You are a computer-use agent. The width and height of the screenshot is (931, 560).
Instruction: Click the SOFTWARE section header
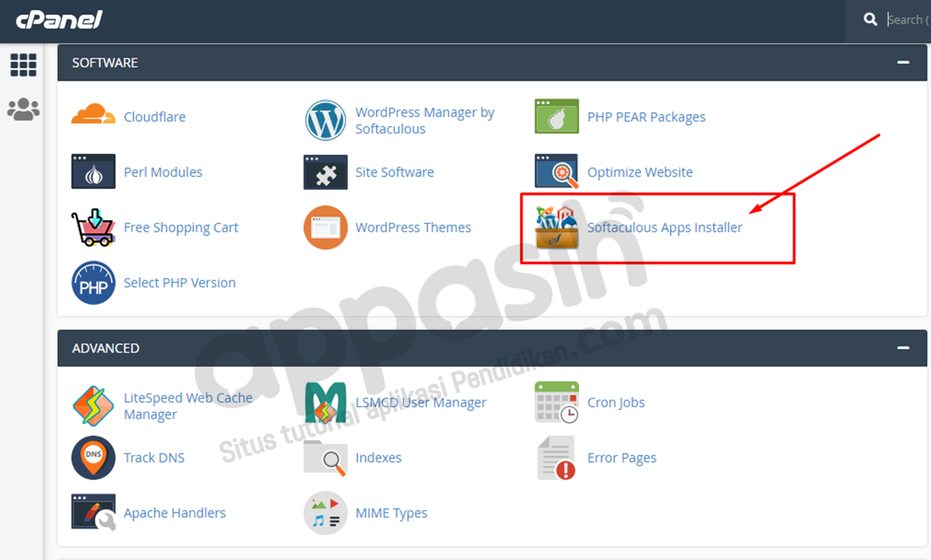(x=493, y=62)
